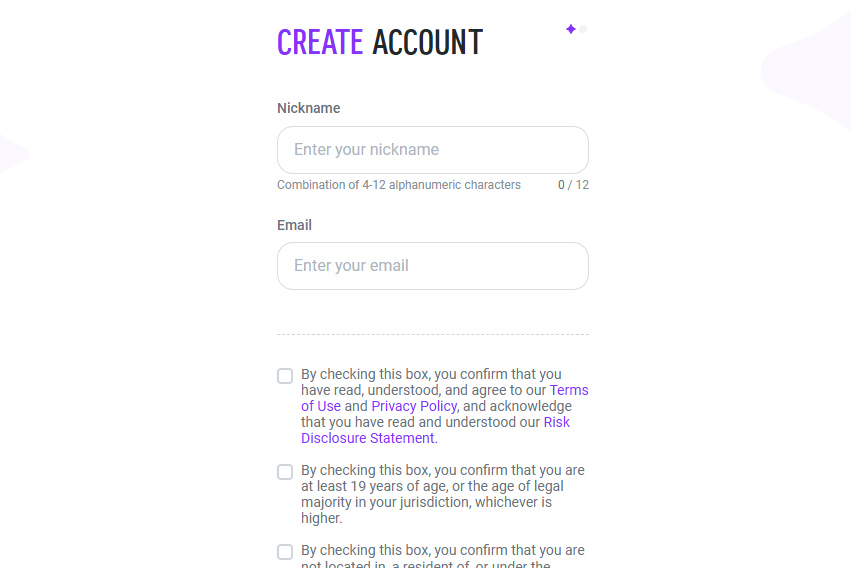Click the black word ACCOUNT in heading

pos(427,42)
